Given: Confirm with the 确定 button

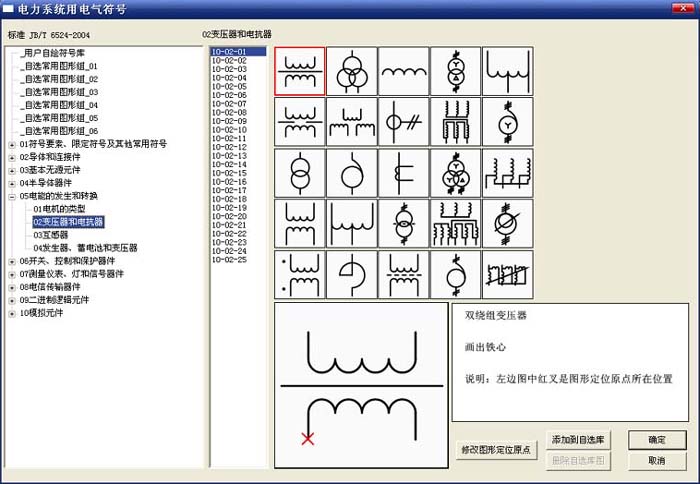Looking at the screenshot, I should 656,439.
